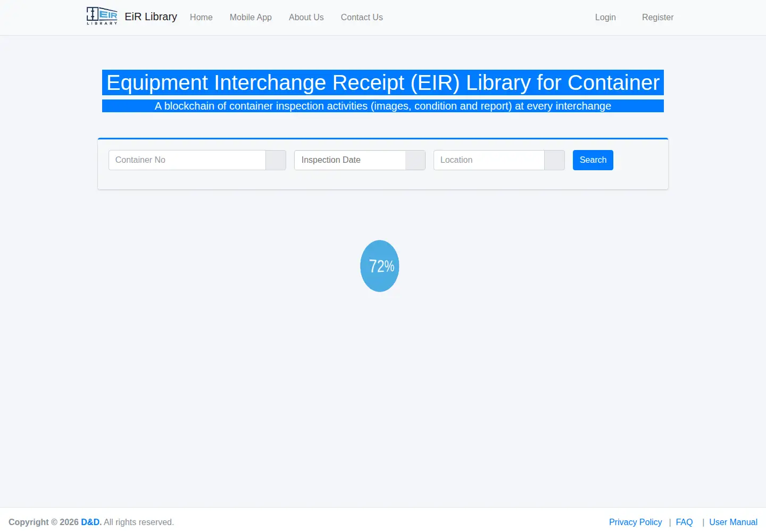Image resolution: width=766 pixels, height=532 pixels.
Task: Go to the Mobile App page
Action: (251, 17)
